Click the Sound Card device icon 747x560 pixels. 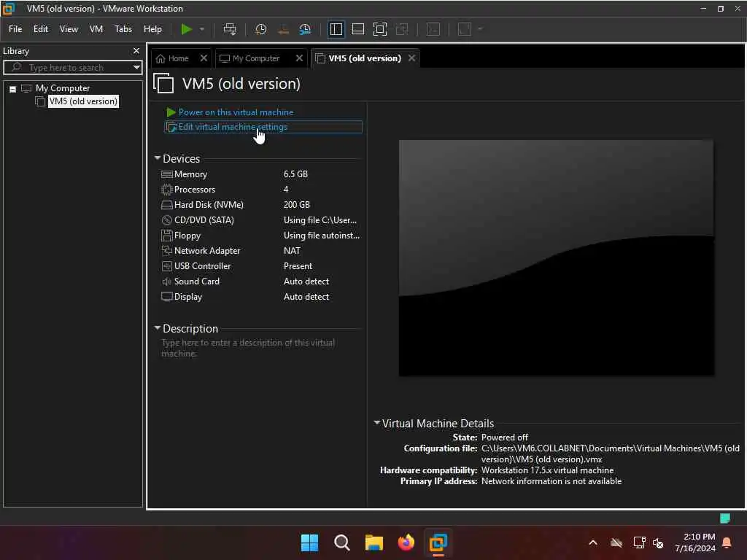coord(167,281)
